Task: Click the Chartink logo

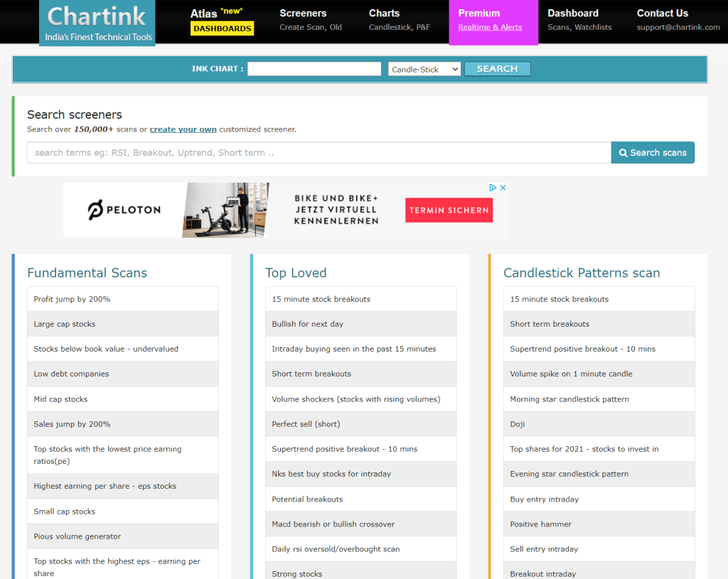Action: click(97, 23)
